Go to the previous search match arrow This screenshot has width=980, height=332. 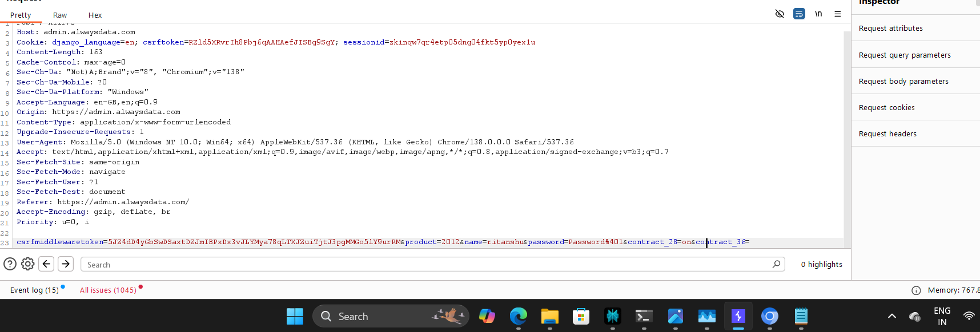click(x=47, y=264)
